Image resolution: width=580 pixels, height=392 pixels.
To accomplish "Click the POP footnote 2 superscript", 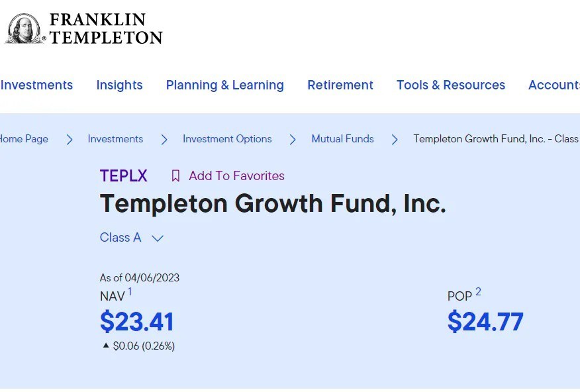I will 478,291.
